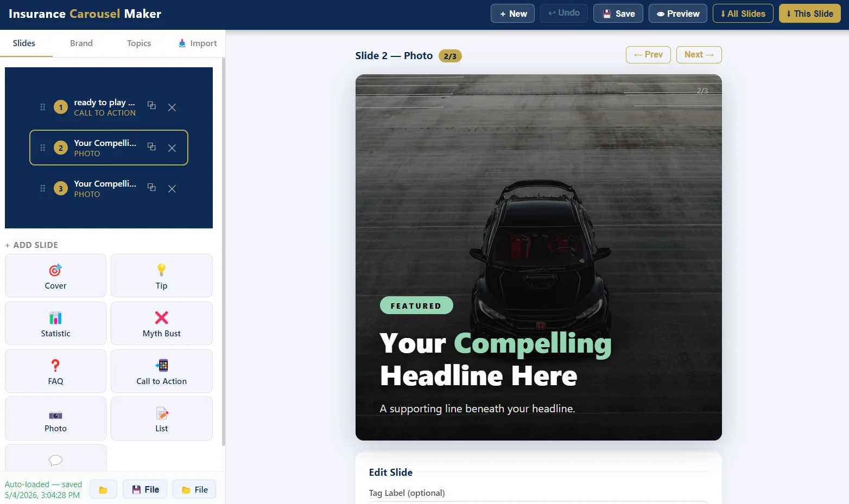Add a Photo slide

[55, 418]
